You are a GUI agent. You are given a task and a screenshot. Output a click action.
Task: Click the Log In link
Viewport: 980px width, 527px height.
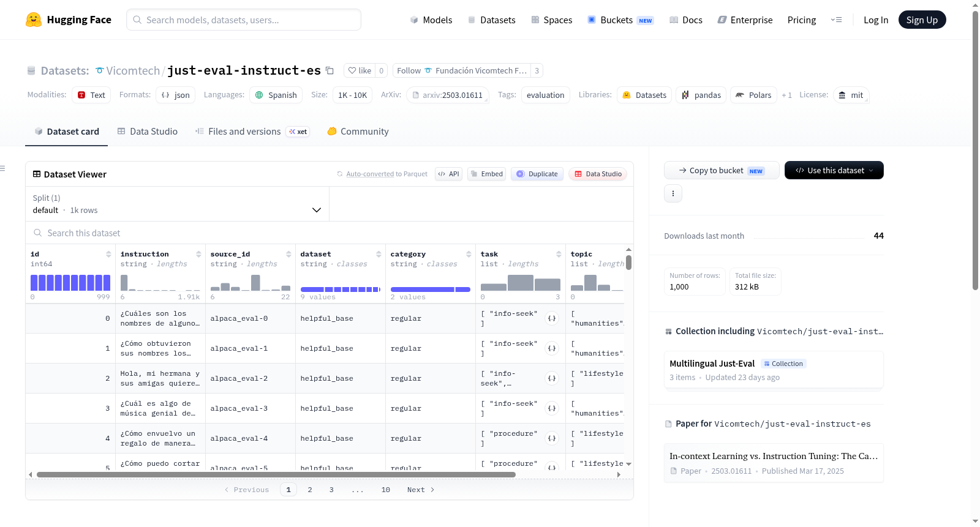(876, 20)
